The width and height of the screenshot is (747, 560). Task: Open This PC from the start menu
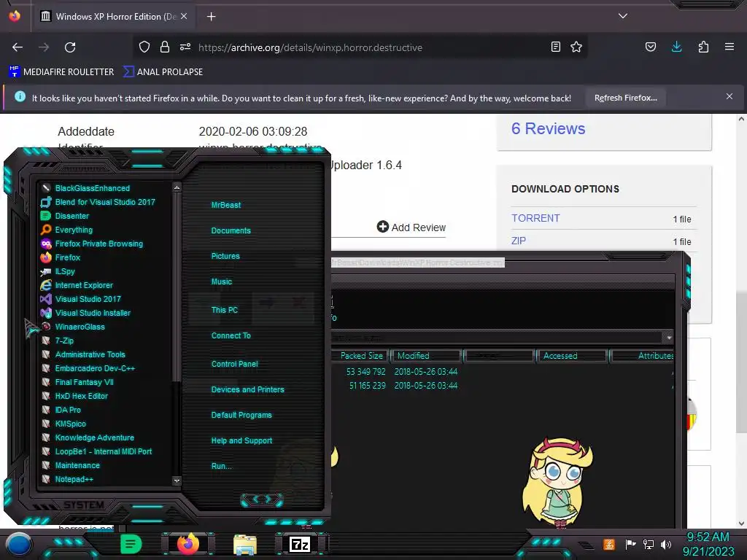pos(225,309)
